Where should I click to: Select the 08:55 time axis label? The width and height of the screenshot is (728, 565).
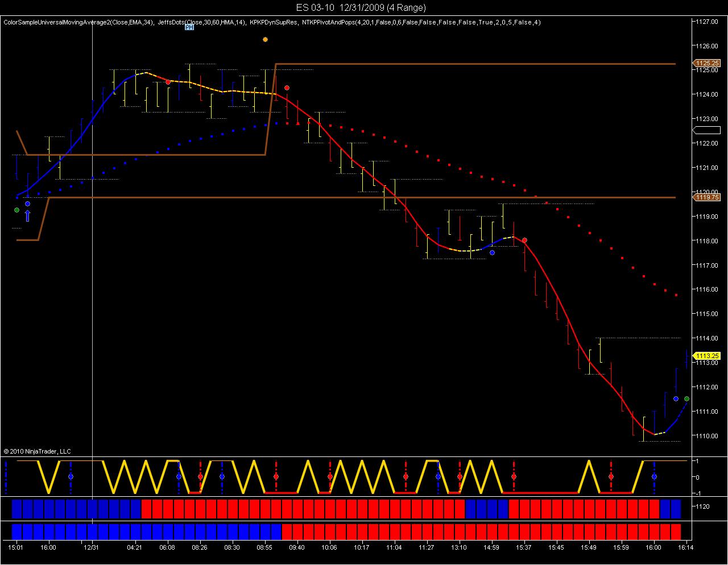[x=264, y=547]
